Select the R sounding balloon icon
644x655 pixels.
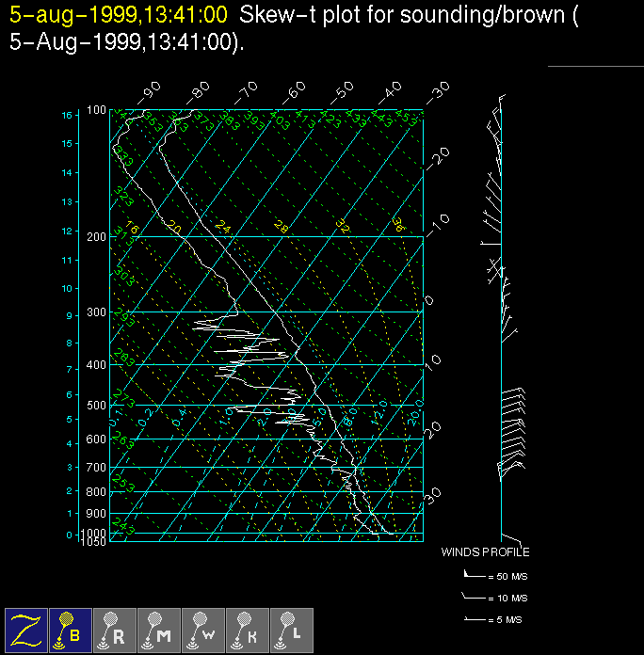115,630
